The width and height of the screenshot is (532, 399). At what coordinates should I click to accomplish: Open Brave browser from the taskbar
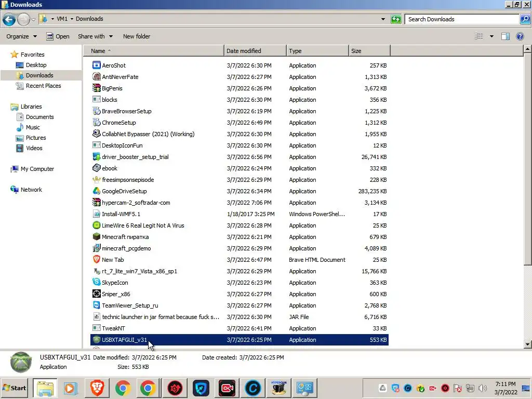pos(97,388)
